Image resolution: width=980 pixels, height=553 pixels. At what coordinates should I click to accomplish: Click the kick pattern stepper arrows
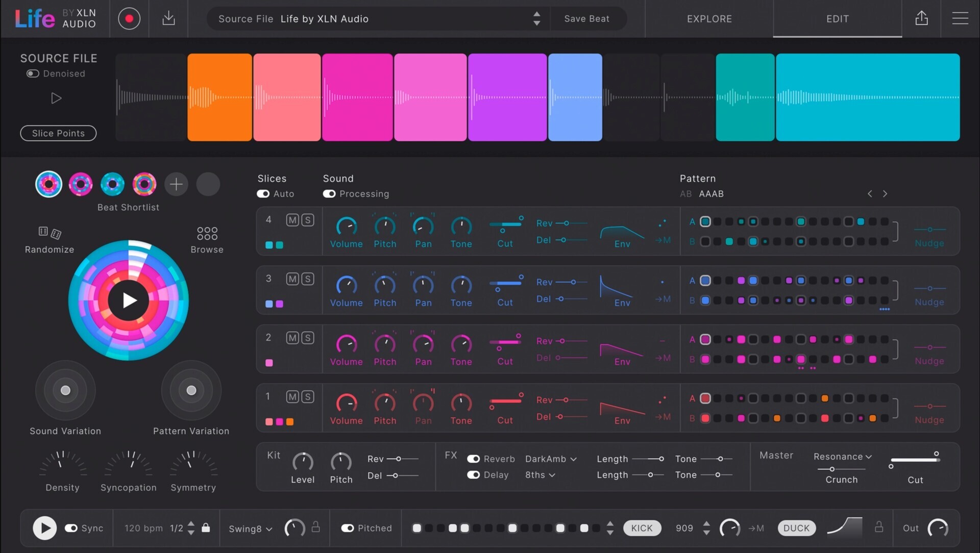click(610, 528)
